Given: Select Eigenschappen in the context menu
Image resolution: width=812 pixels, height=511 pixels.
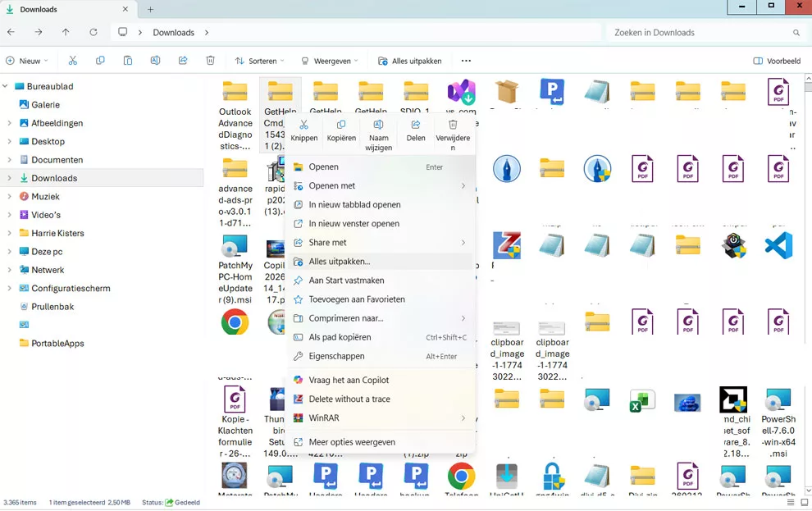Looking at the screenshot, I should click(336, 356).
